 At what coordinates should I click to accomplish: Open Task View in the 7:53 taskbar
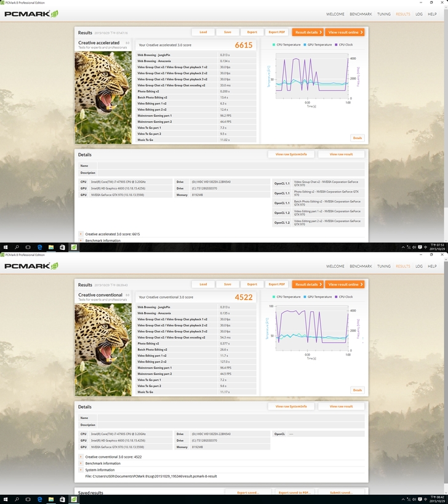click(x=28, y=247)
